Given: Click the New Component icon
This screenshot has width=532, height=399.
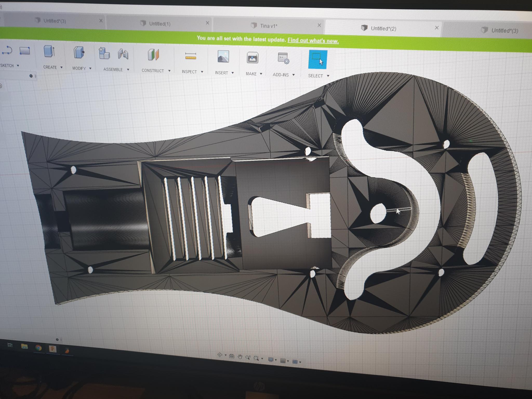Looking at the screenshot, I should (104, 53).
